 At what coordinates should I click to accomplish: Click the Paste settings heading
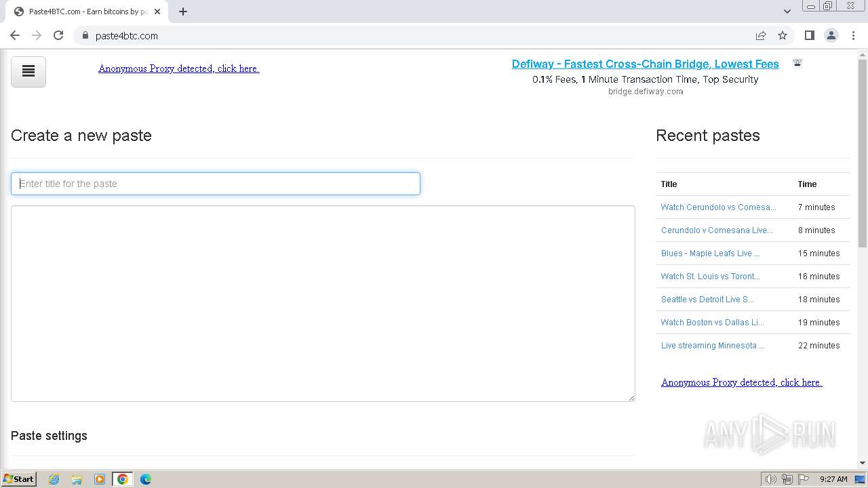tap(49, 436)
